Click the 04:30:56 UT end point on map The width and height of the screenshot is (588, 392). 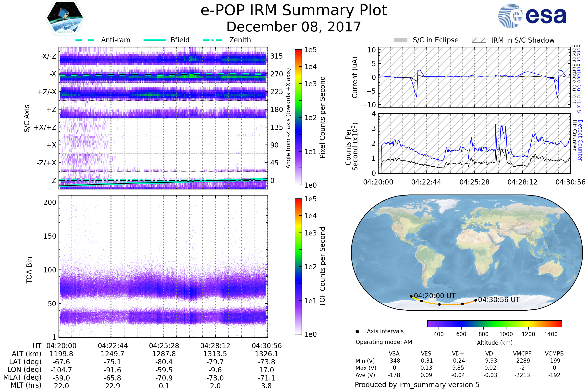[x=476, y=300]
